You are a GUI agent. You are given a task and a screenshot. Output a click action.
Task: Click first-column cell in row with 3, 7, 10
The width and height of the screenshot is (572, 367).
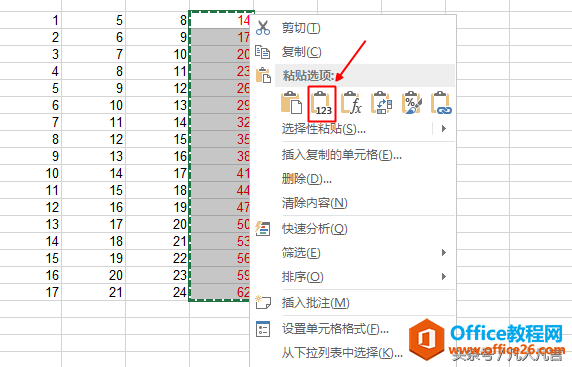coord(31,54)
